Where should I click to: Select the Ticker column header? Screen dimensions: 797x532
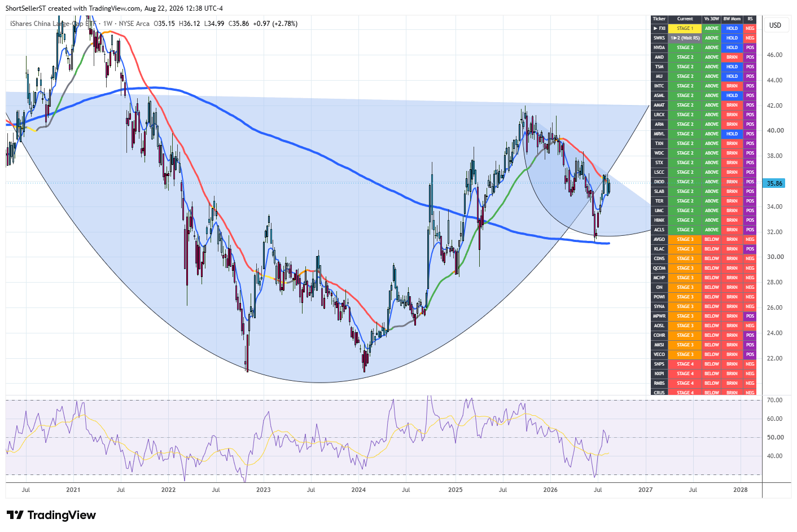(x=659, y=19)
